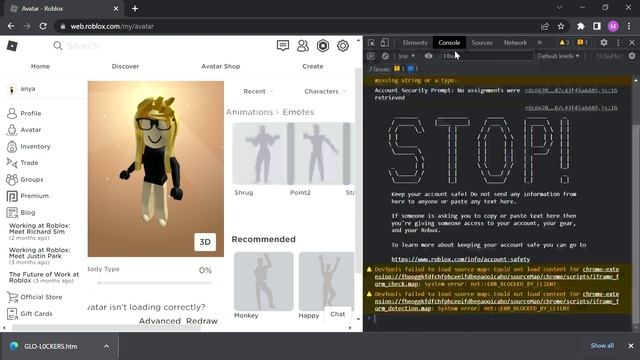Open the Recent dropdown
This screenshot has width=640, height=360.
pos(258,91)
